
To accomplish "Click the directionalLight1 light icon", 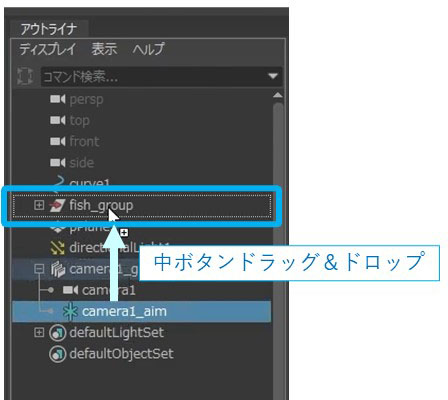I will coord(57,248).
